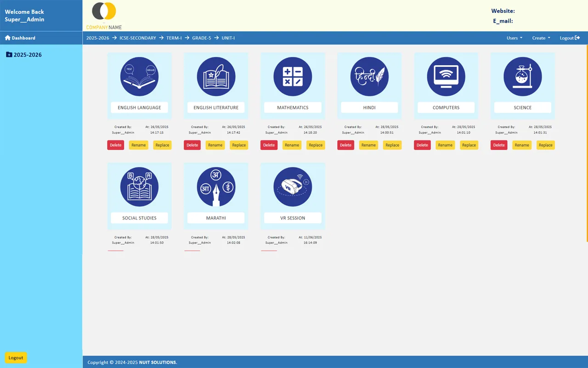The height and width of the screenshot is (368, 588).
Task: Navigate to ICSE-SECONDARY breadcrumb
Action: pyautogui.click(x=137, y=38)
